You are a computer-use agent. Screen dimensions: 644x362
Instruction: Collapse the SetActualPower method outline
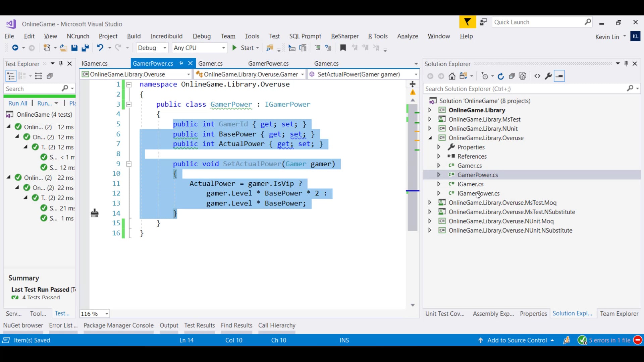[x=129, y=164]
